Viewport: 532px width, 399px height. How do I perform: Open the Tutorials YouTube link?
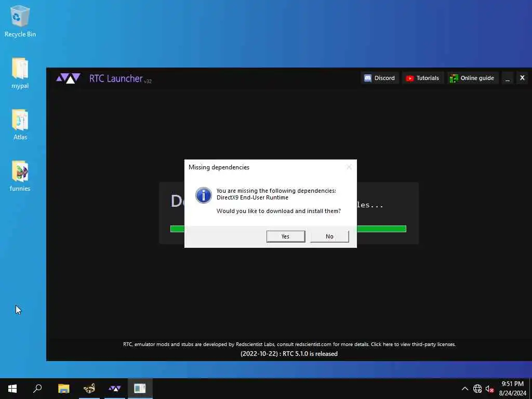(423, 78)
